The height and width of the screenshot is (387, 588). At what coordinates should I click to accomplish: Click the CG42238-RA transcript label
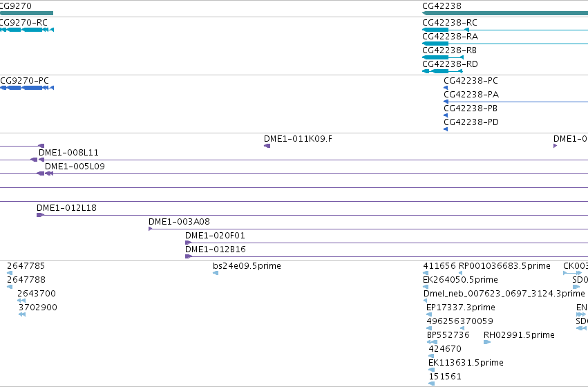(x=450, y=37)
